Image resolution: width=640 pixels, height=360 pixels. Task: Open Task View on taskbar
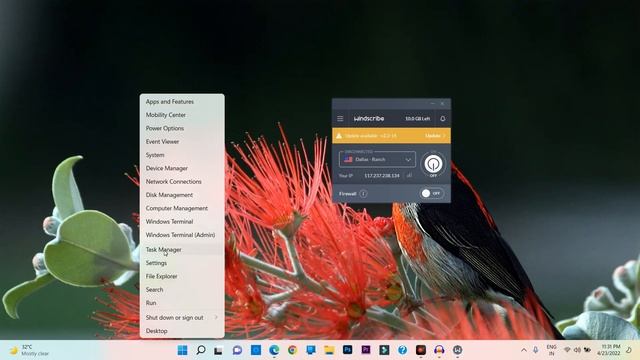point(219,350)
